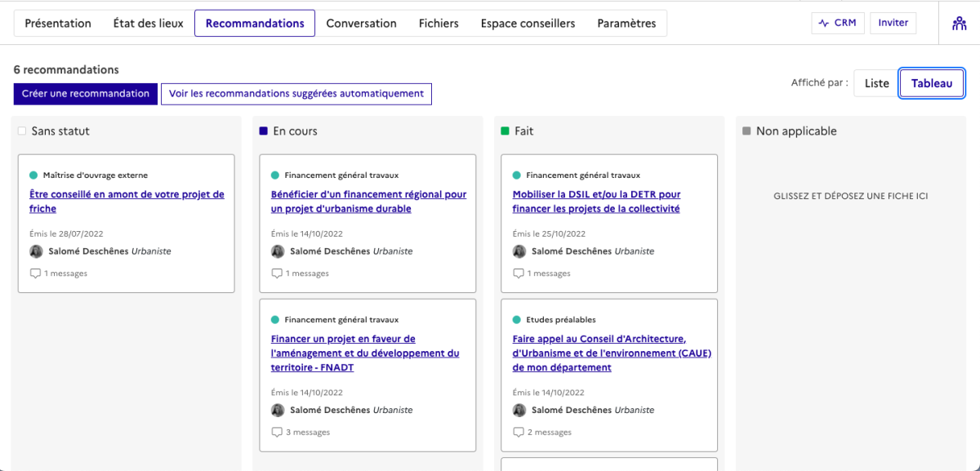Screen dimensions: 980x471
Task: Select the Tableau display mode
Action: (932, 83)
